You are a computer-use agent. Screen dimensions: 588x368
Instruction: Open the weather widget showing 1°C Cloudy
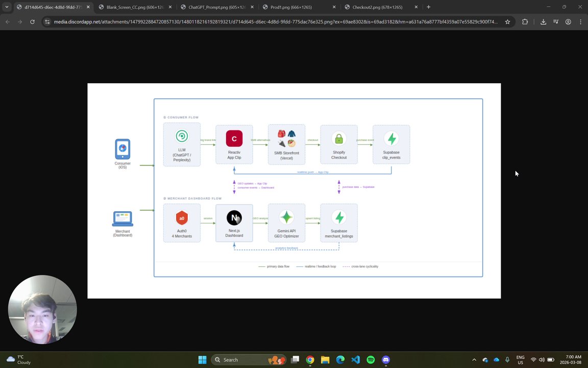[19, 360]
